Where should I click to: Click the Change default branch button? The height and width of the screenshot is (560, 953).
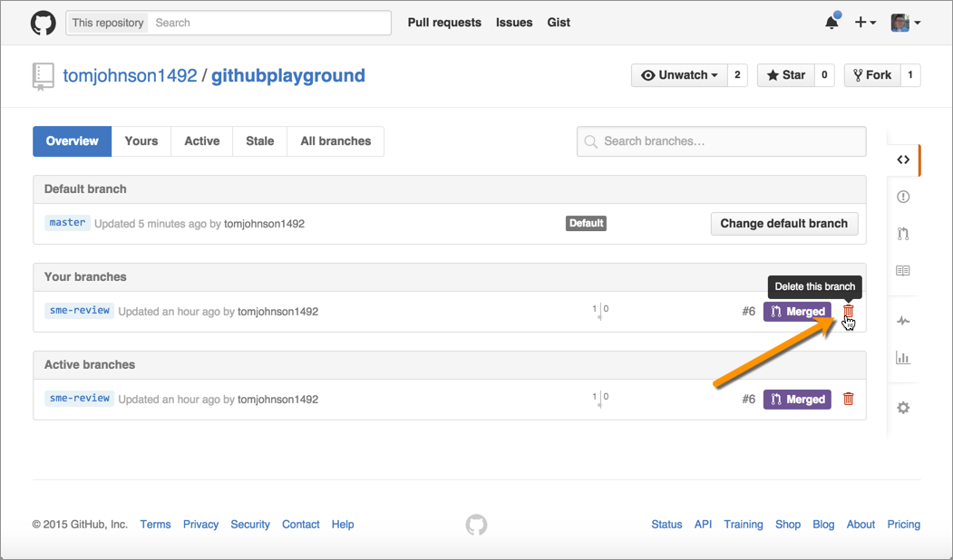pos(783,224)
